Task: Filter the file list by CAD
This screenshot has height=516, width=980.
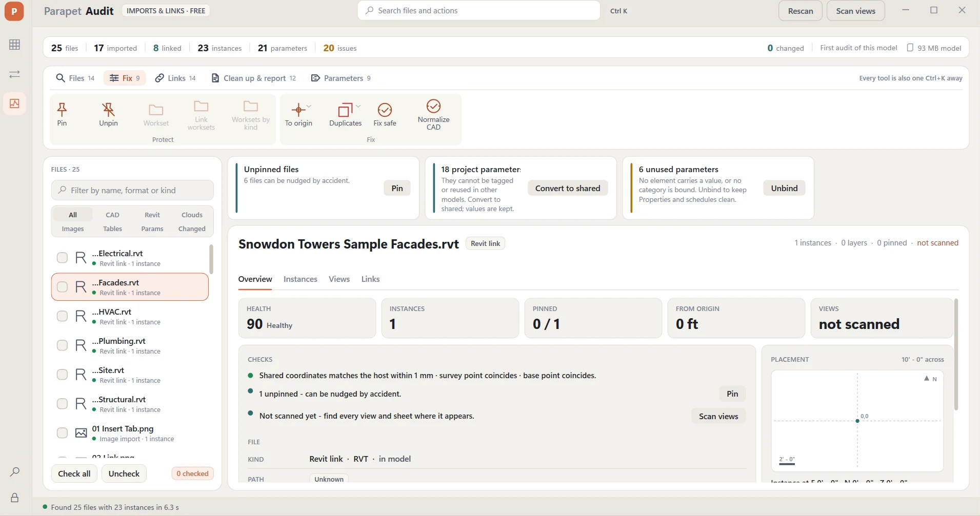Action: coord(112,215)
